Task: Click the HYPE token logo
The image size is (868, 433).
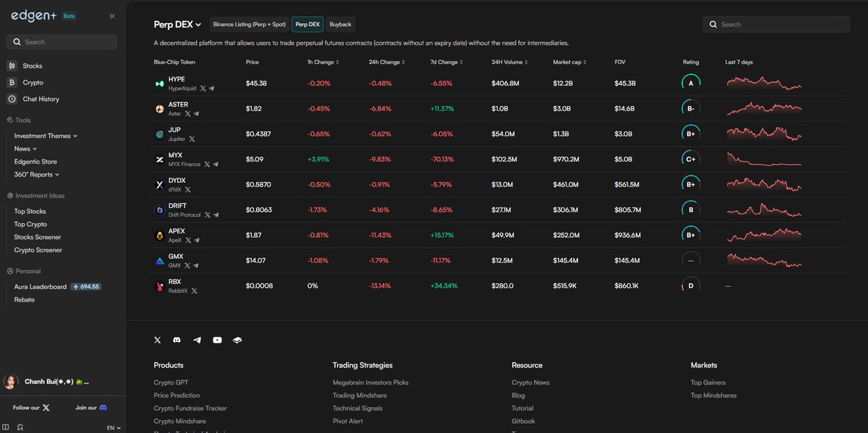Action: tap(160, 84)
